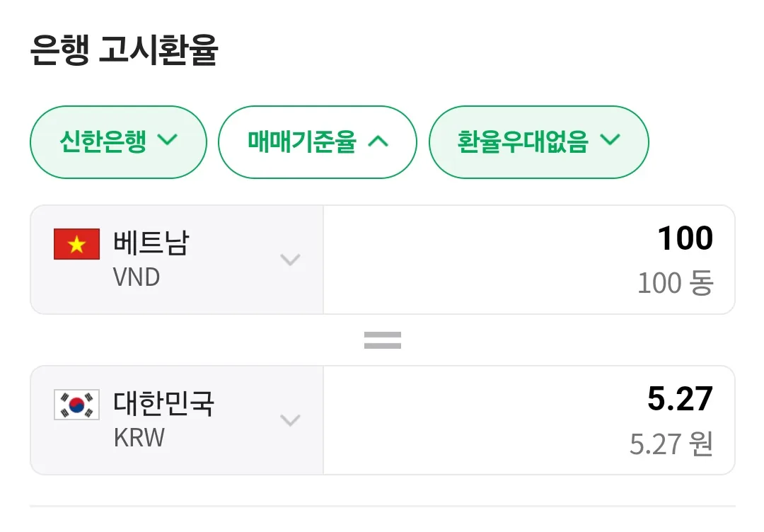Click the KRW currency code text
Screen dimensions: 764x532
(x=139, y=437)
